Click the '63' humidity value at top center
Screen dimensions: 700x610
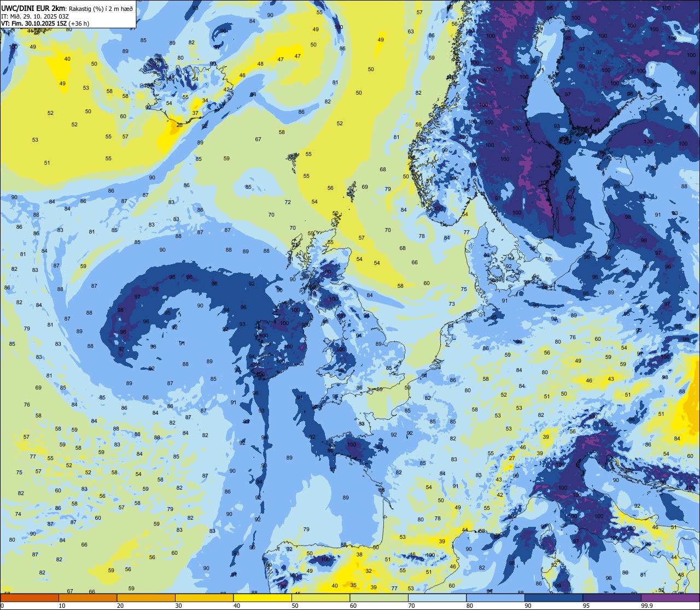(x=411, y=32)
